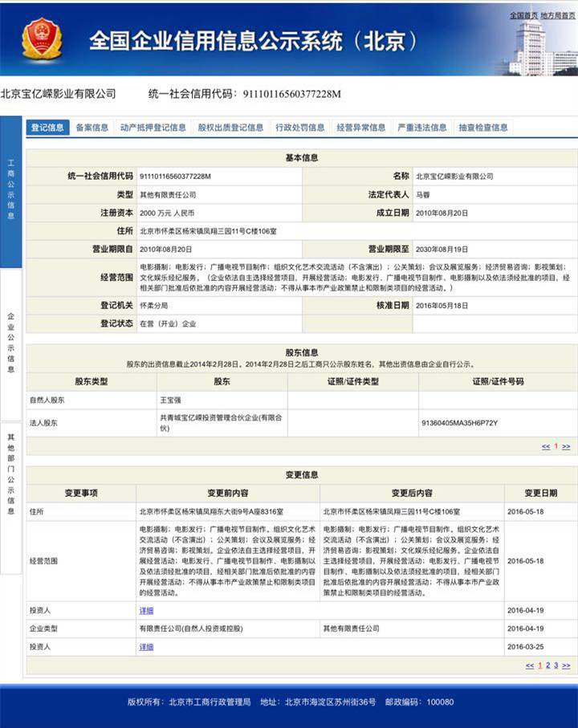Open the 严重违法信息 tab

click(x=422, y=128)
